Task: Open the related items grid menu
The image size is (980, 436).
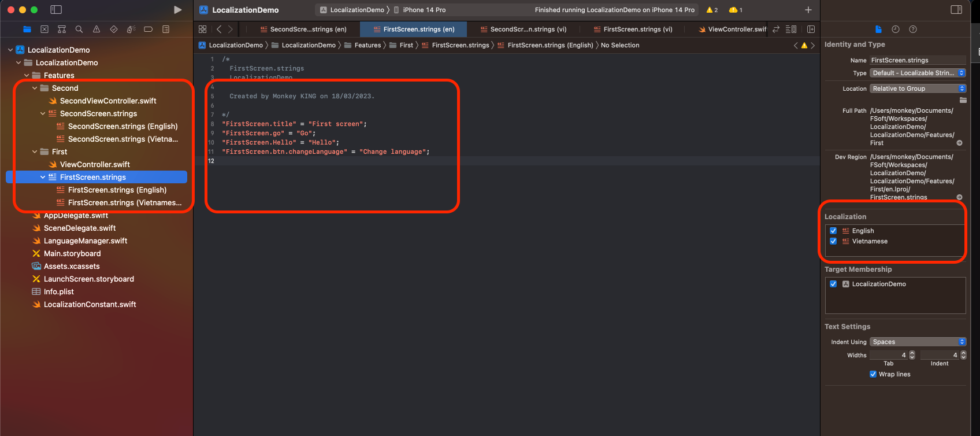Action: 202,29
